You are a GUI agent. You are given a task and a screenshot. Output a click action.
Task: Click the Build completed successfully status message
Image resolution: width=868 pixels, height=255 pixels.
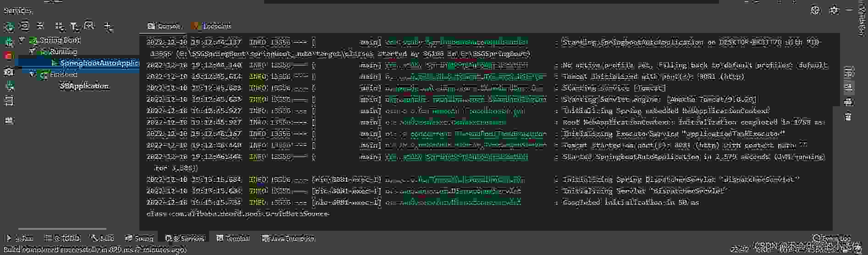click(95, 250)
